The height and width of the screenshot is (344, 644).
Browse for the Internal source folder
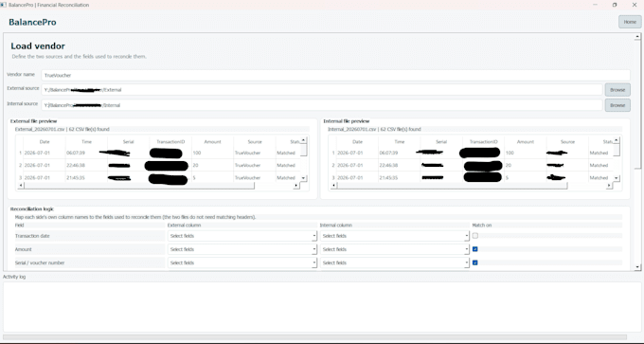point(617,105)
